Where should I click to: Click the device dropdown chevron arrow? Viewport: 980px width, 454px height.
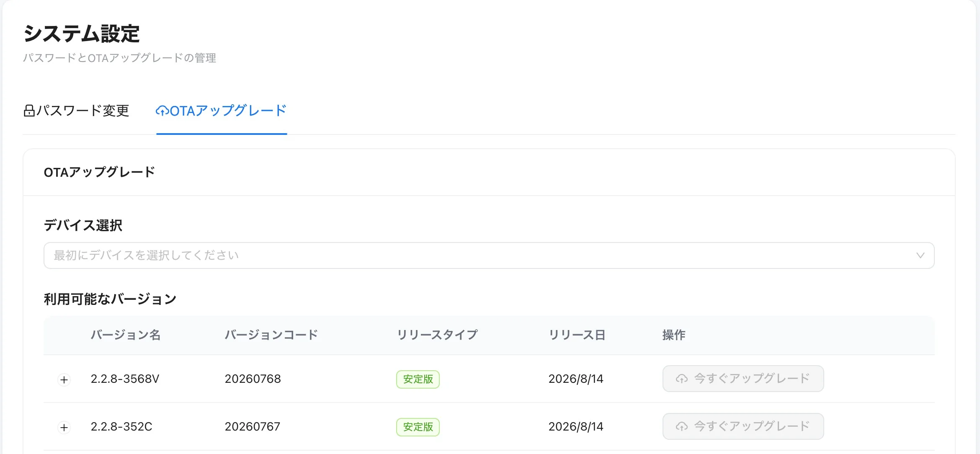click(x=920, y=255)
